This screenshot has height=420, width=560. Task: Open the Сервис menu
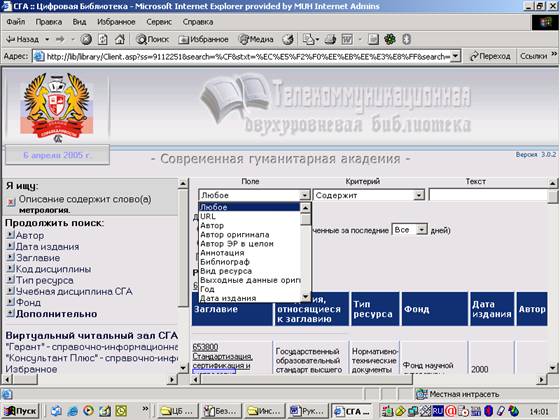coord(159,22)
